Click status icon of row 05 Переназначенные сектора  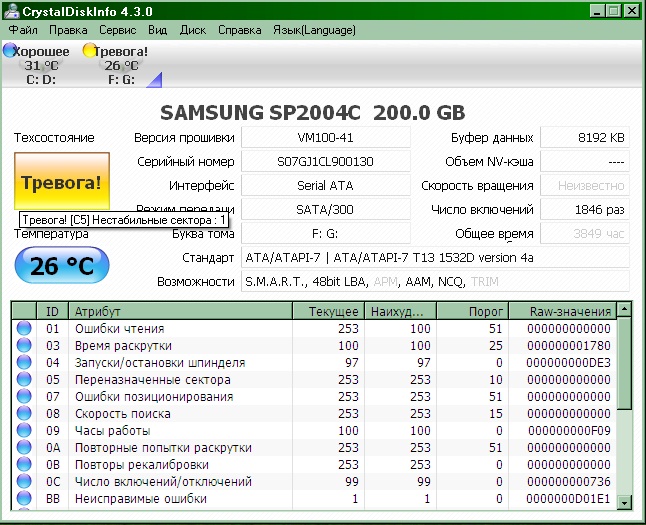pos(24,379)
